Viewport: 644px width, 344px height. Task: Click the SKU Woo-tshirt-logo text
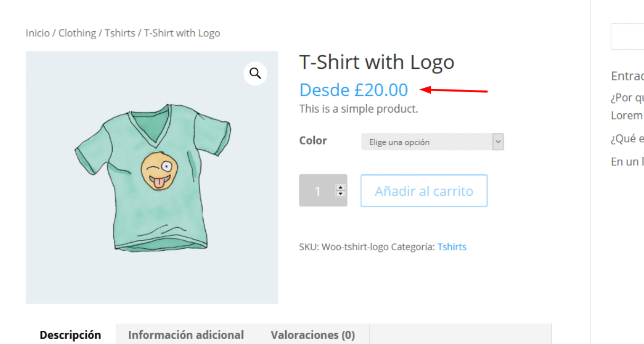tap(344, 247)
